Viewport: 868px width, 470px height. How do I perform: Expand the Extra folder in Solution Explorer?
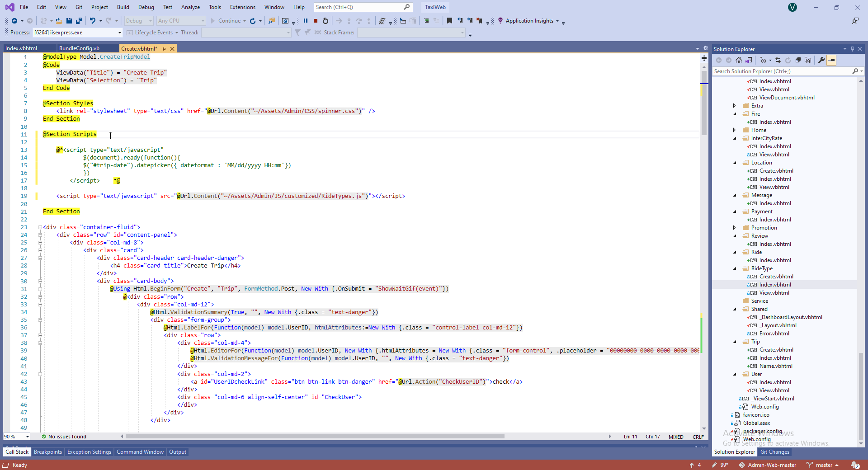[x=734, y=106]
